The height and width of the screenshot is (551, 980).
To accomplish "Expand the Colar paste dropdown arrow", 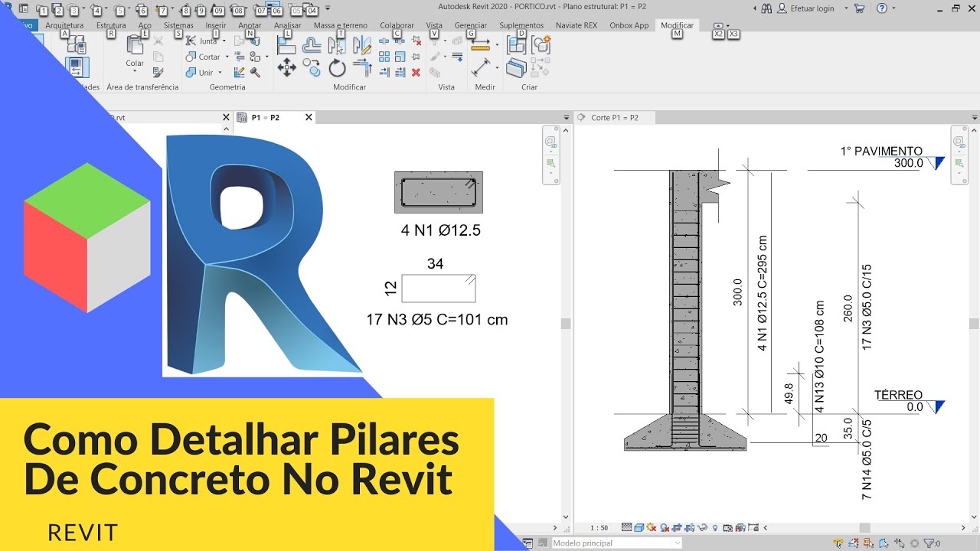I will click(x=135, y=71).
